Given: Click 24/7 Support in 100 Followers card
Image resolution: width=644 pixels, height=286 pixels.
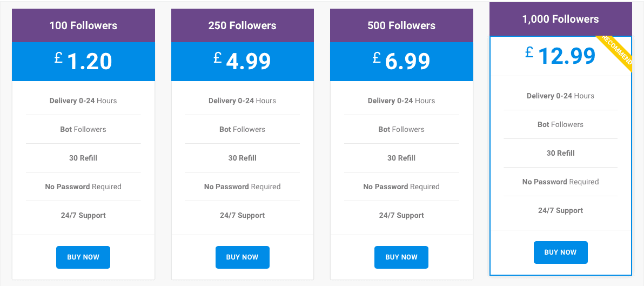Looking at the screenshot, I should 83,215.
